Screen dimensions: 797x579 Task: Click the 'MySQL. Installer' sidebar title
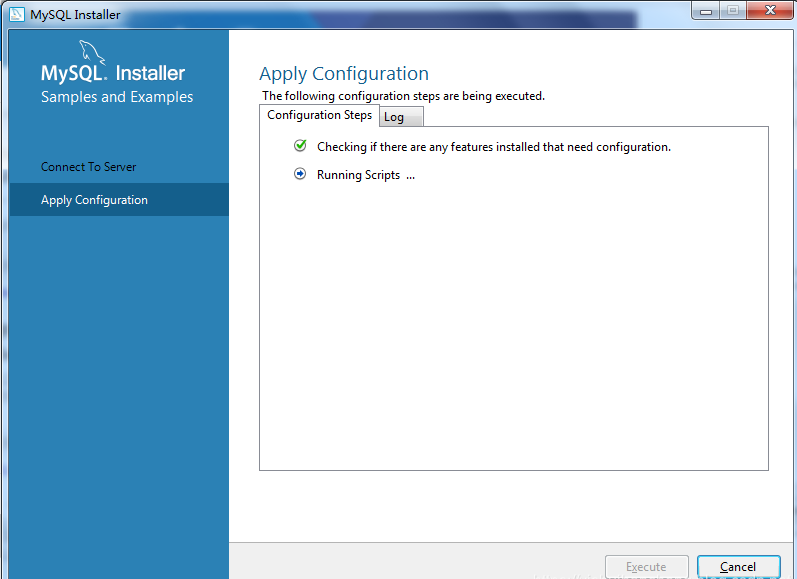point(113,73)
